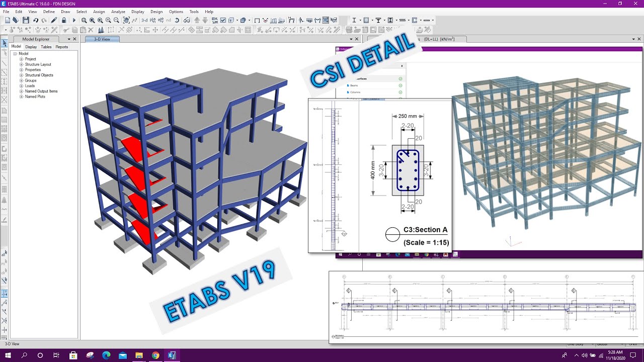Image resolution: width=644 pixels, height=362 pixels.
Task: Toggle Beams checkmark in CSI Detail panel
Action: [x=400, y=85]
